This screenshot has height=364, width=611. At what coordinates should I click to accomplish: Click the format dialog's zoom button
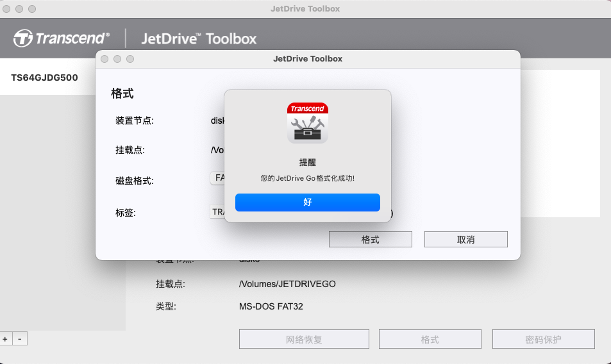coord(130,59)
